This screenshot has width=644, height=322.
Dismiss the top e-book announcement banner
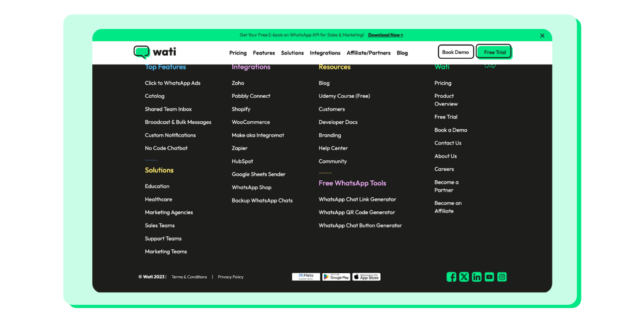[x=542, y=36]
